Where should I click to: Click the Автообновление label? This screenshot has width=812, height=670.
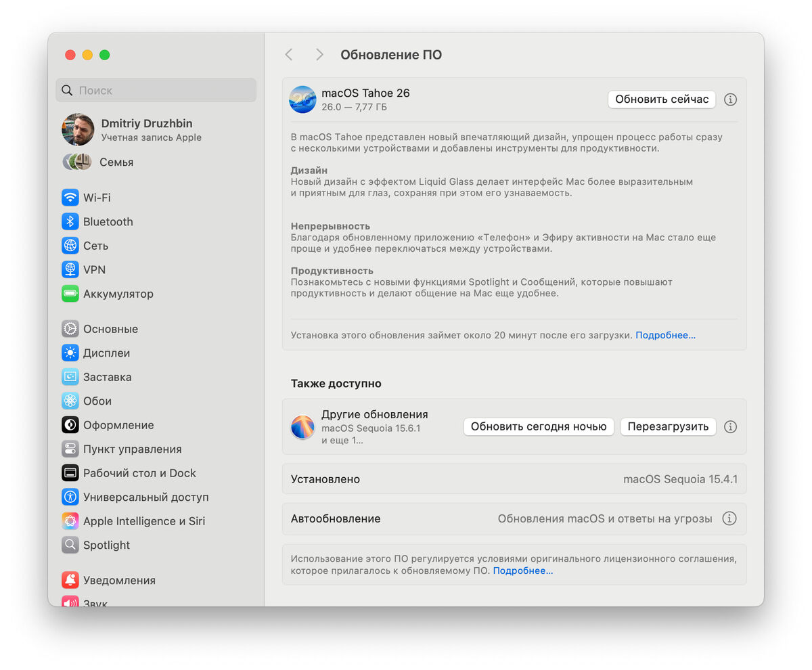336,519
